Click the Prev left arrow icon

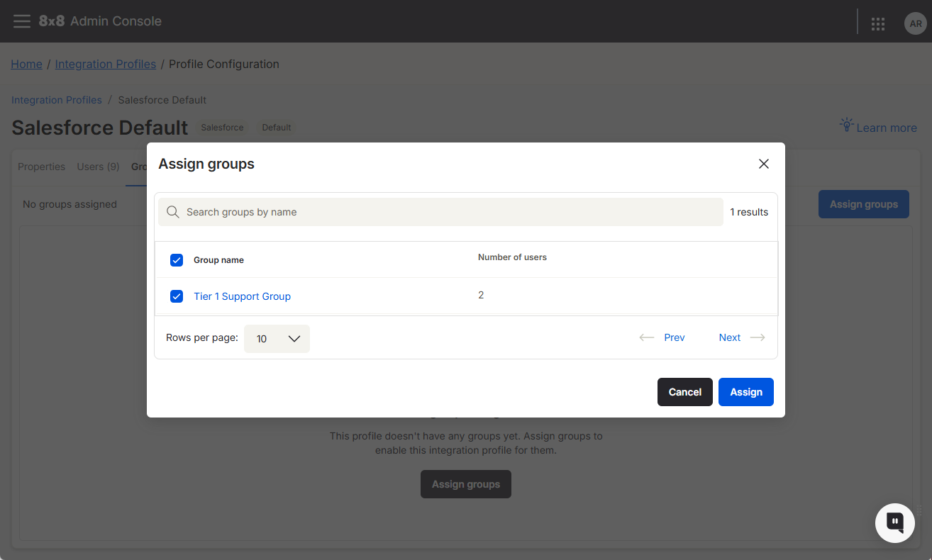coord(647,337)
